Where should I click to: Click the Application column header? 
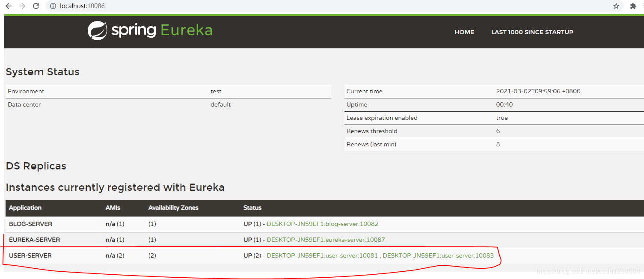click(x=25, y=208)
